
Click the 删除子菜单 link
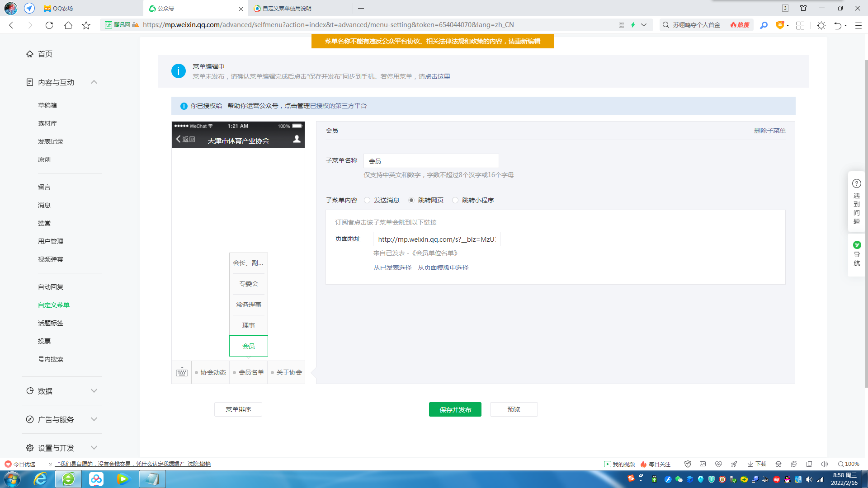click(x=769, y=131)
